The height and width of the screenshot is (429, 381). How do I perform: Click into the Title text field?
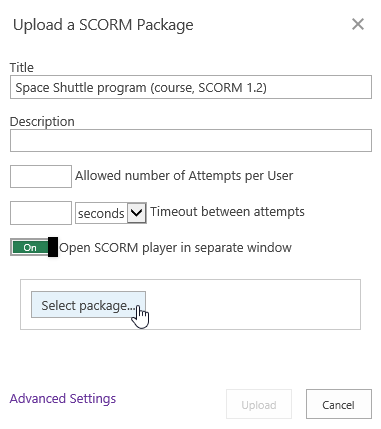191,87
